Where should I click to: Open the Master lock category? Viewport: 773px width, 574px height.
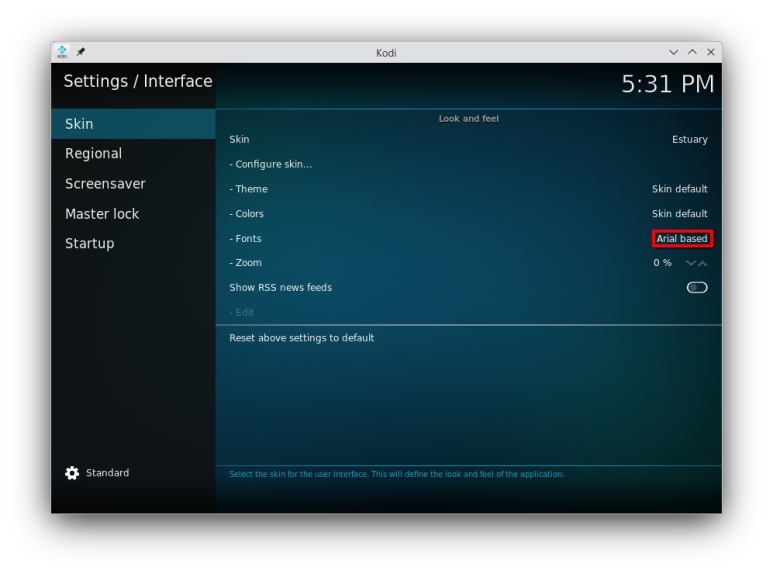tap(133, 214)
